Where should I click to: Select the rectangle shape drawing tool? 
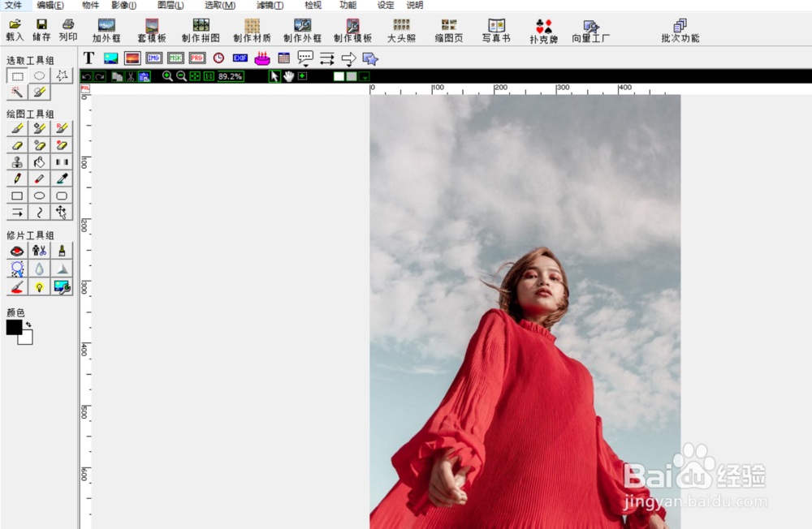(x=17, y=196)
